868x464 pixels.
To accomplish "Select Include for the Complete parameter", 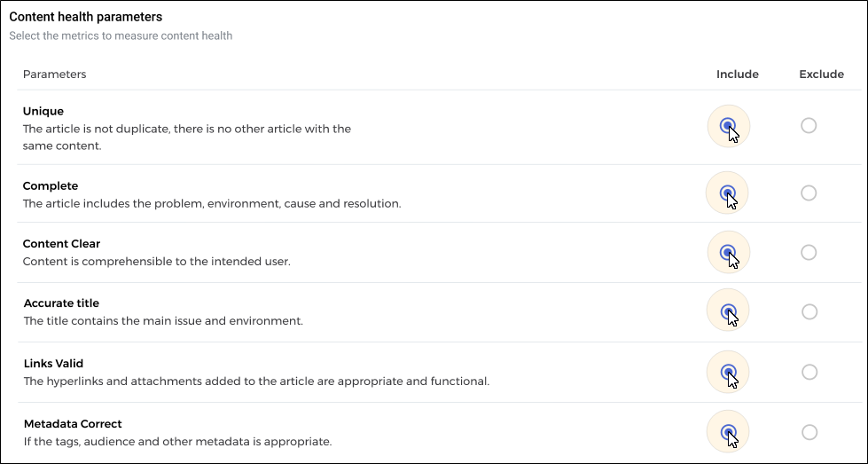I will pos(727,193).
